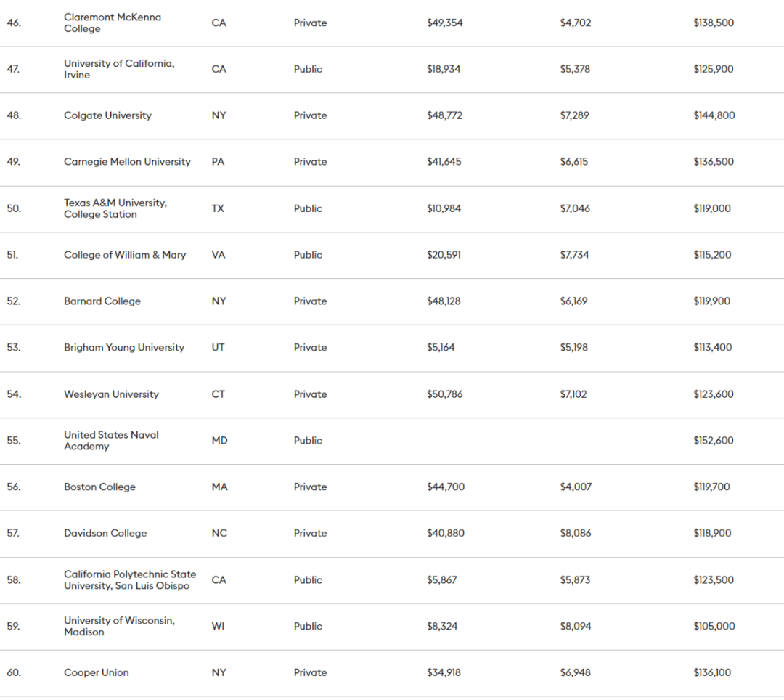Image resolution: width=784 pixels, height=700 pixels.
Task: Open University of Wisconsin, Madison
Action: coord(119,627)
